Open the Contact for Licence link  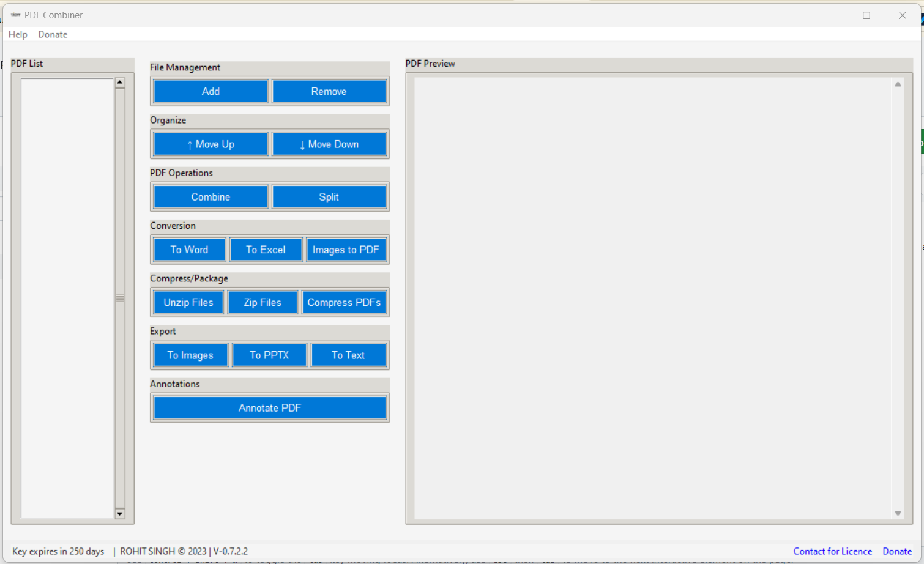point(832,551)
